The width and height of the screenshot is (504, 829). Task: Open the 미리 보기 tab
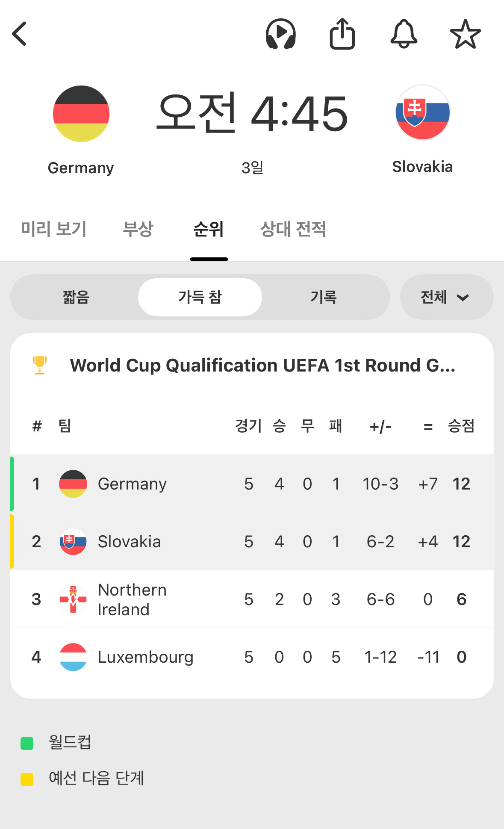[54, 229]
